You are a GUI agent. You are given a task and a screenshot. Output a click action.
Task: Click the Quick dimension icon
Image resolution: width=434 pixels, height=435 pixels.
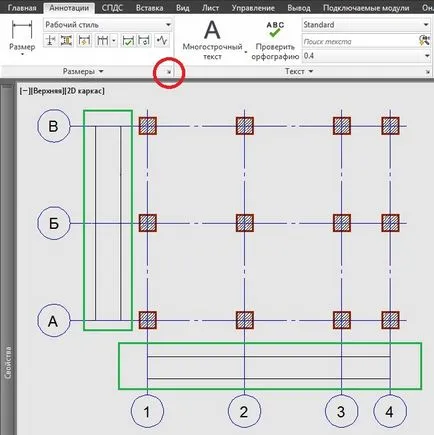(84, 41)
